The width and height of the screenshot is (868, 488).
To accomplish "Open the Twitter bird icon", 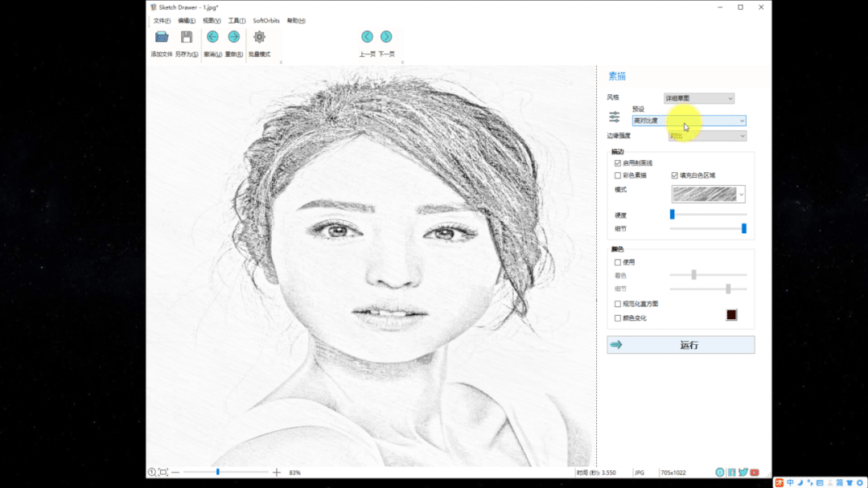I will (x=743, y=472).
